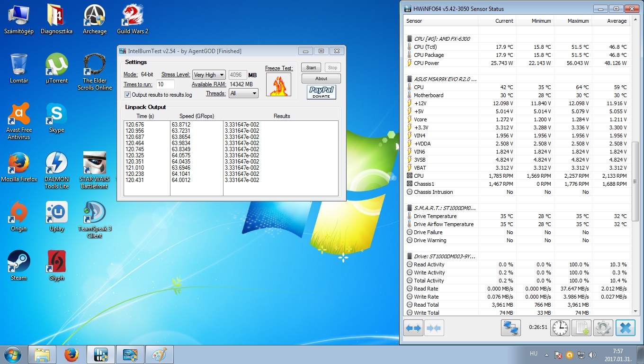Click the 64.1041 GFlops speed result
The height and width of the screenshot is (364, 644).
[181, 174]
